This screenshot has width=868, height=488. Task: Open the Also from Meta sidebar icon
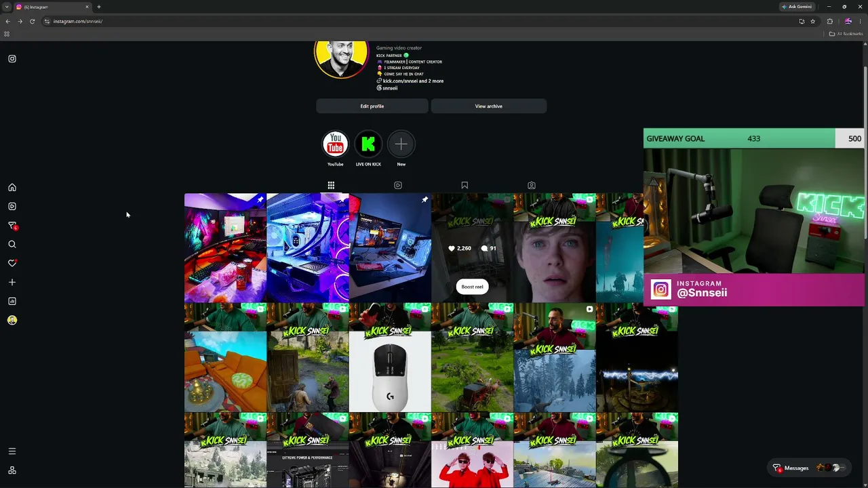click(x=12, y=470)
